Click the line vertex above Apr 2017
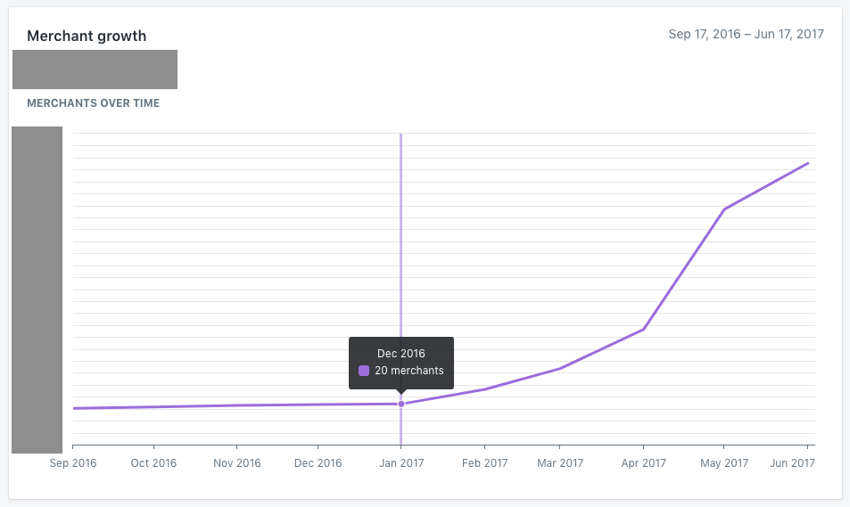This screenshot has width=850, height=507. tap(643, 329)
